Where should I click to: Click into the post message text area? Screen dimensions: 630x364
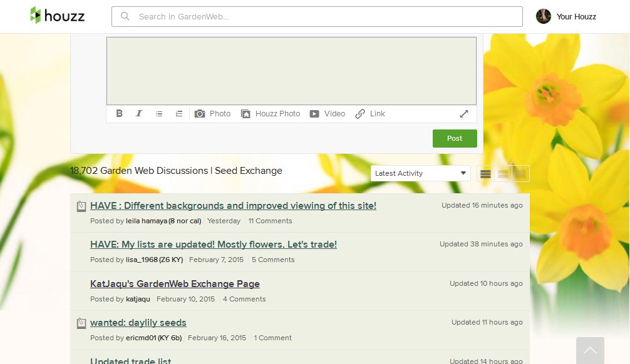tap(291, 71)
